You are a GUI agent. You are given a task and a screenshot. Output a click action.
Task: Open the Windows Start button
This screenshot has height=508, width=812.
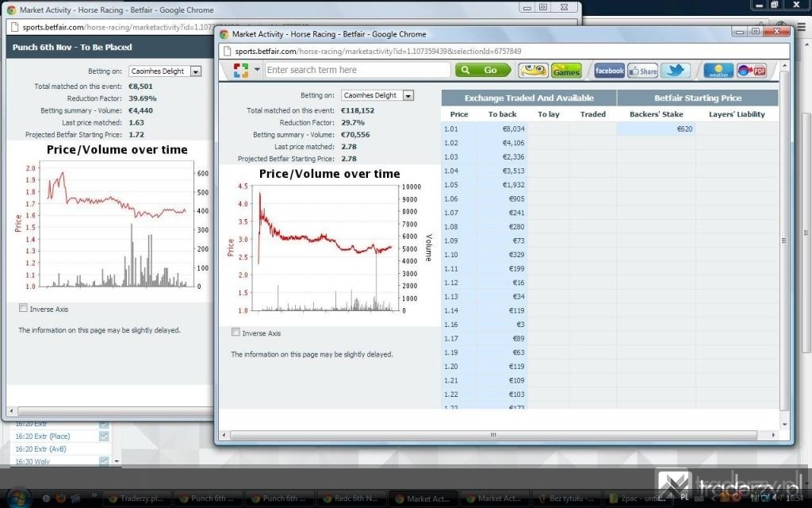(17, 498)
